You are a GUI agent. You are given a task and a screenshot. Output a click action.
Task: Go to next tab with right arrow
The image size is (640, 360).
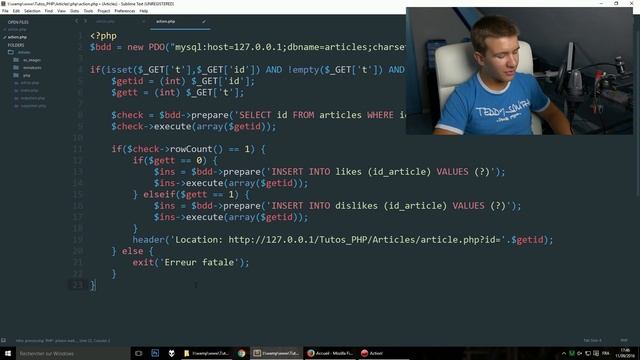pos(85,21)
